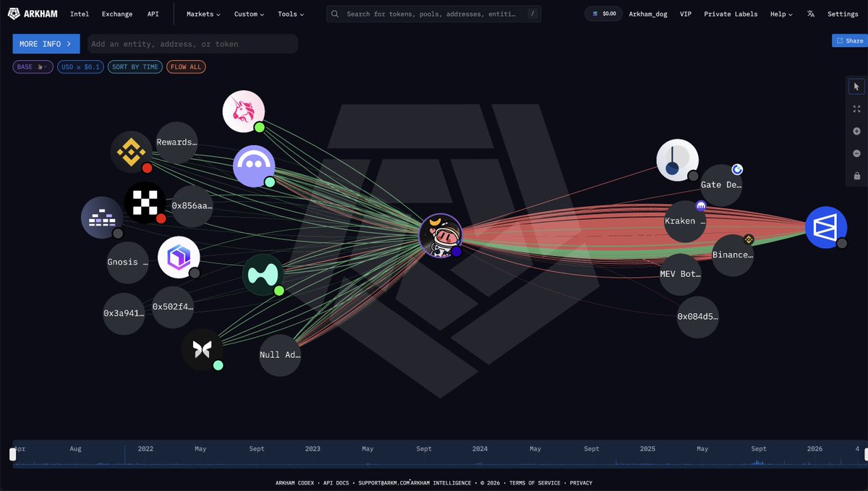Click the 0x502f4… address node

pyautogui.click(x=173, y=307)
